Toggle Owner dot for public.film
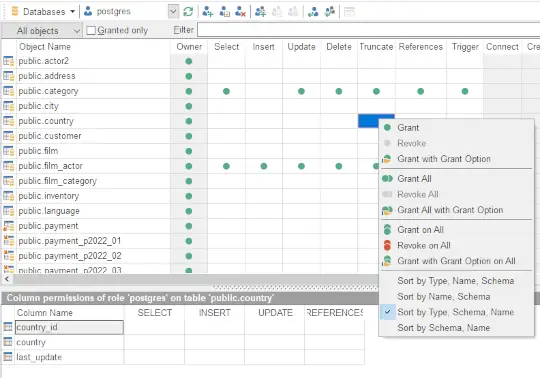 tap(189, 151)
